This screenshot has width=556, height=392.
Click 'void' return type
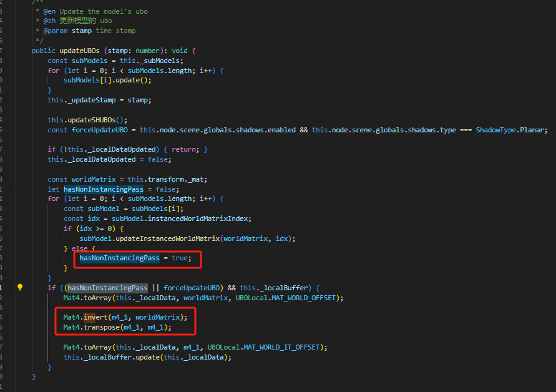click(x=180, y=51)
